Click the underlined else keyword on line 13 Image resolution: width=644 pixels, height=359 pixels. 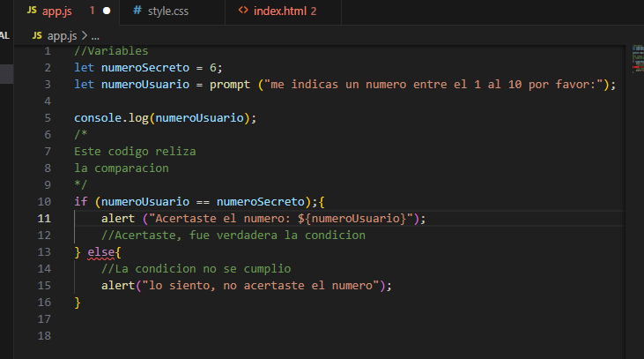(101, 252)
